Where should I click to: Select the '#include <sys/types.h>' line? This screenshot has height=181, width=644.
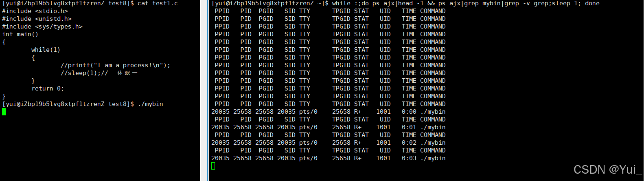42,26
